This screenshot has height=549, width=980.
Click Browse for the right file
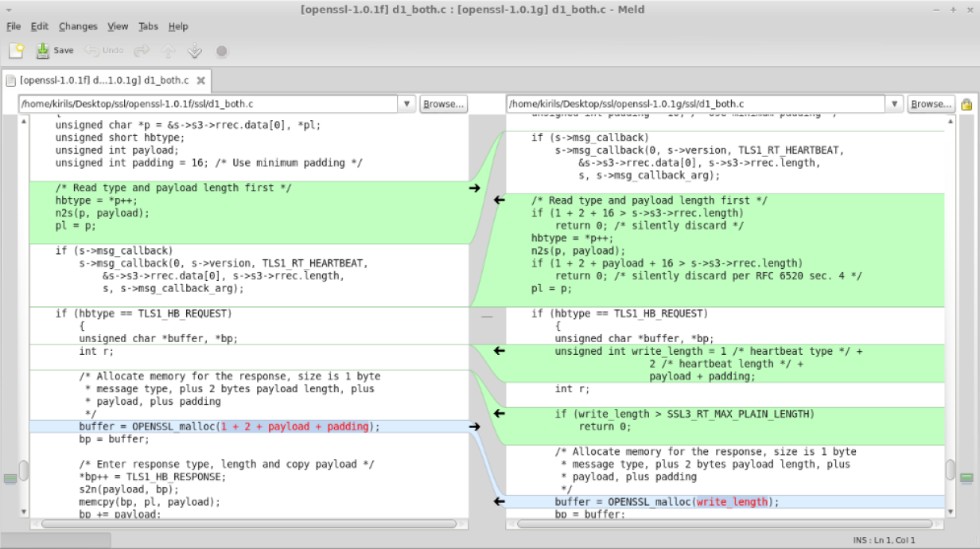931,104
